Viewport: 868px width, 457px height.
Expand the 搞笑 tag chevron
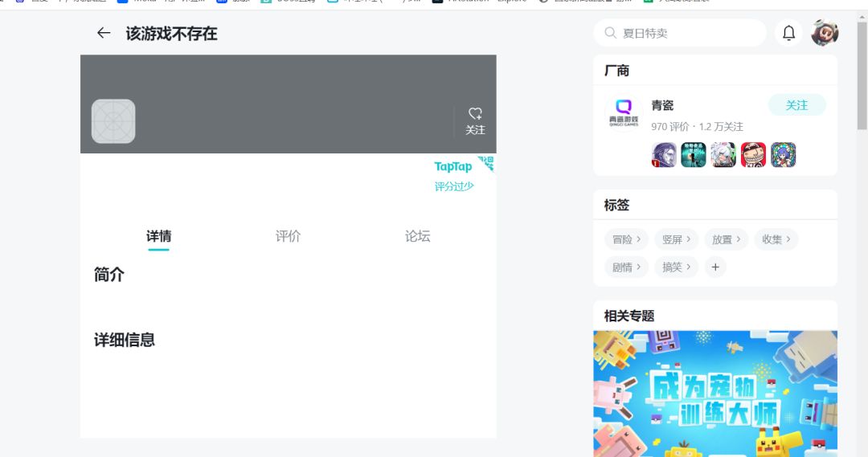coord(688,267)
